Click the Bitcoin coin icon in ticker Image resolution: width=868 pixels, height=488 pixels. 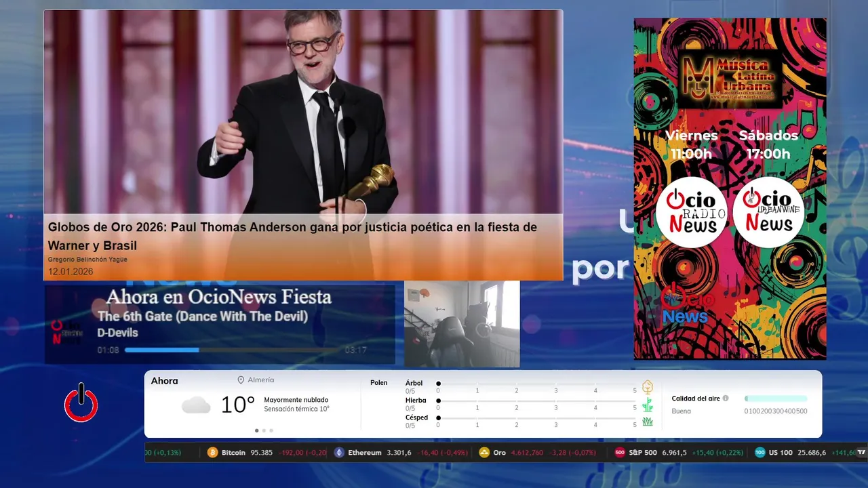pos(212,452)
